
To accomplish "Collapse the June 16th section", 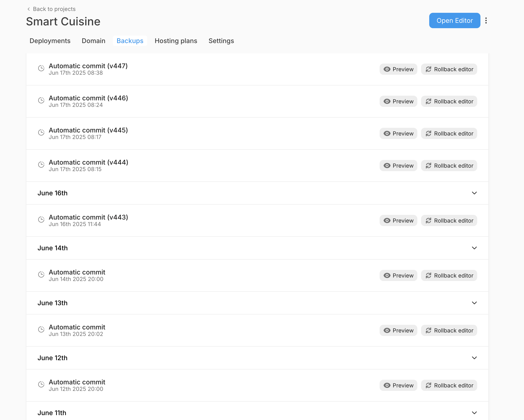I will [x=474, y=193].
